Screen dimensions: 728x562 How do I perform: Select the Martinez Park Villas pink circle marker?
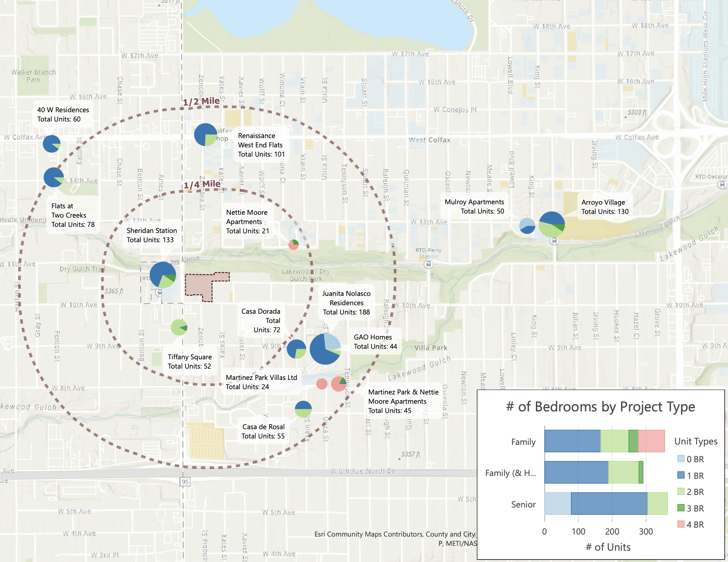tap(322, 384)
